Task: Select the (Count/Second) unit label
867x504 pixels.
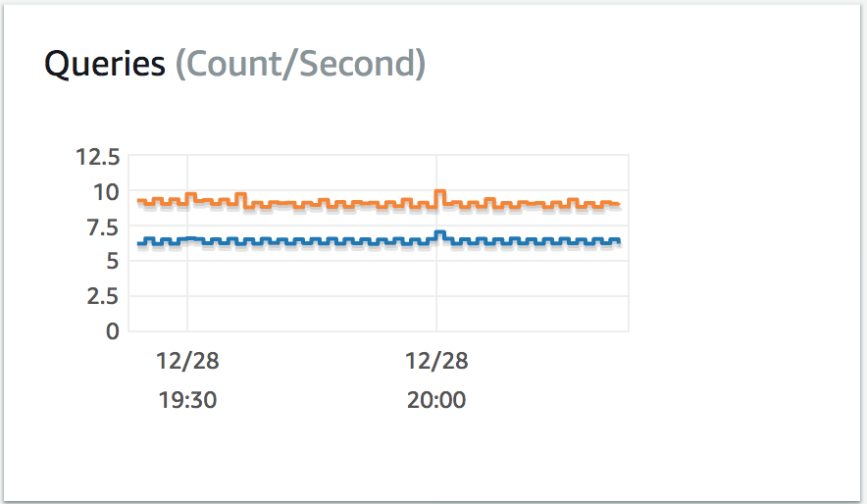Action: point(301,64)
